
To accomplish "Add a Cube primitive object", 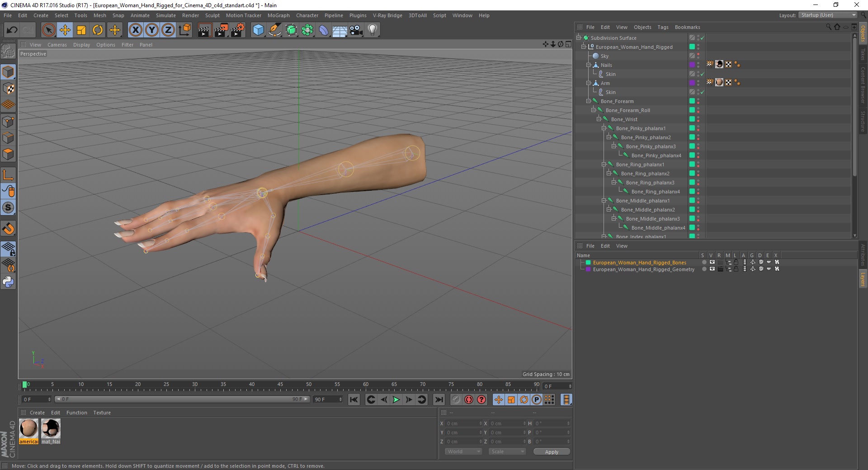I will 258,30.
